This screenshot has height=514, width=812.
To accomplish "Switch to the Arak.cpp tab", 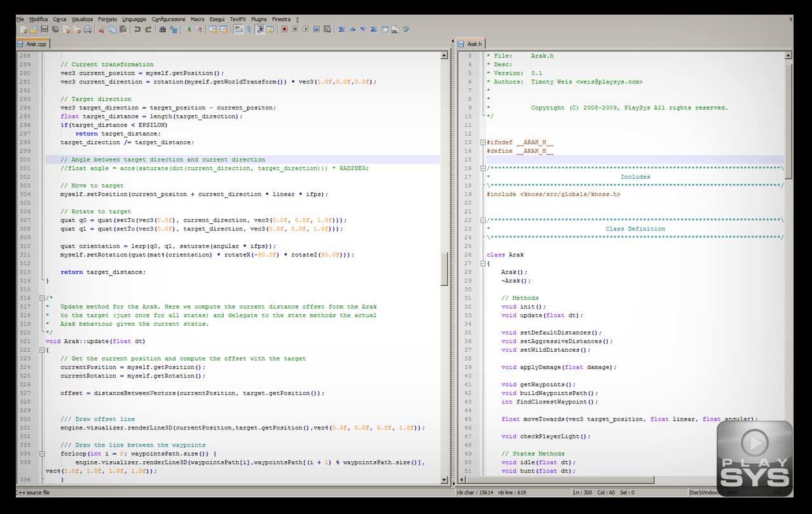I will coord(32,44).
